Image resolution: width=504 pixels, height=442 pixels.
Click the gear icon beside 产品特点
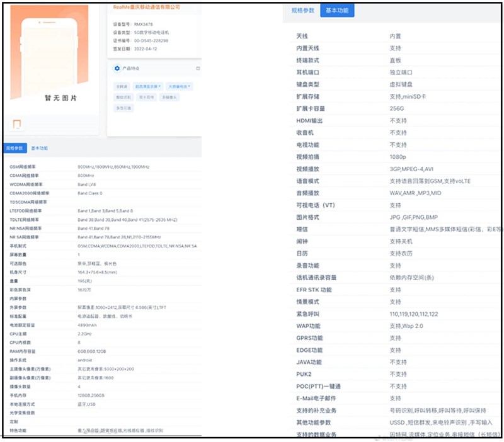tap(117, 68)
